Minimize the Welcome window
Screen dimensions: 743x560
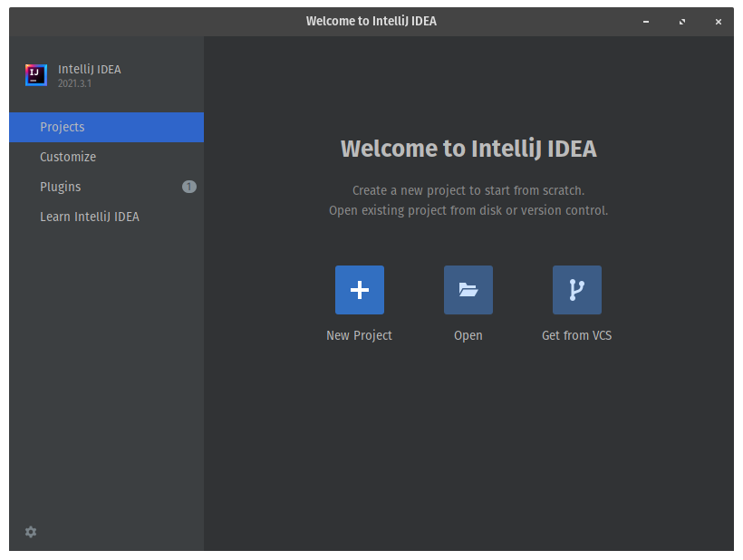[646, 22]
